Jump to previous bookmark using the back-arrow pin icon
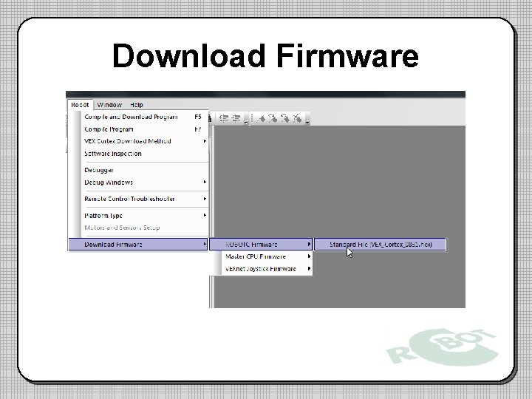Screen dimensions: 532x399 click(285, 118)
